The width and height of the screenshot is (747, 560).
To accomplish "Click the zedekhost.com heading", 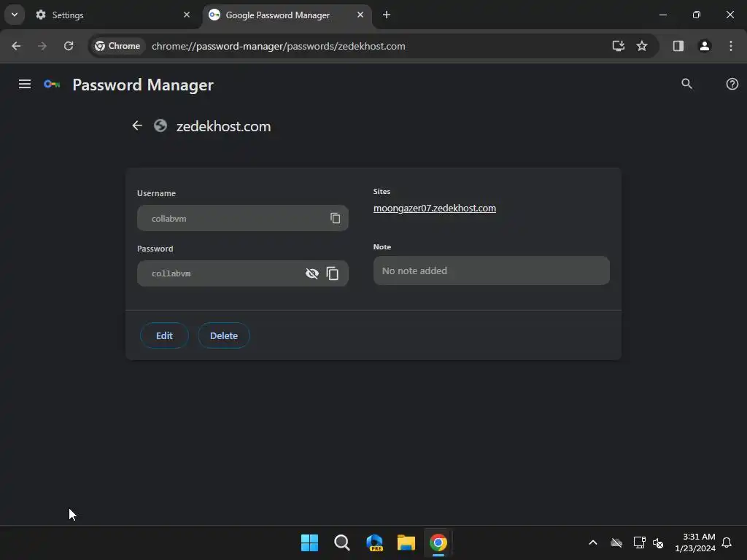I will click(x=223, y=126).
